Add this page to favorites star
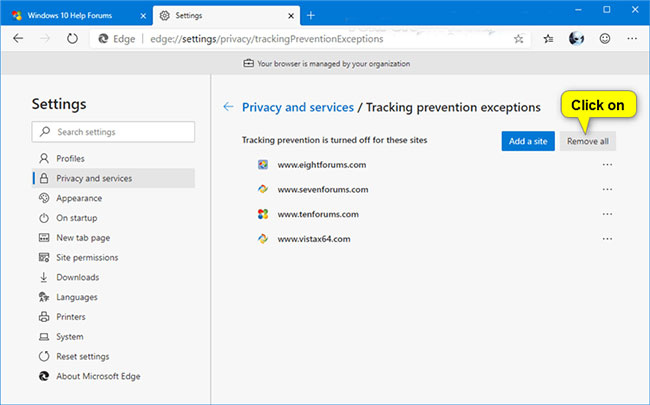 [518, 39]
